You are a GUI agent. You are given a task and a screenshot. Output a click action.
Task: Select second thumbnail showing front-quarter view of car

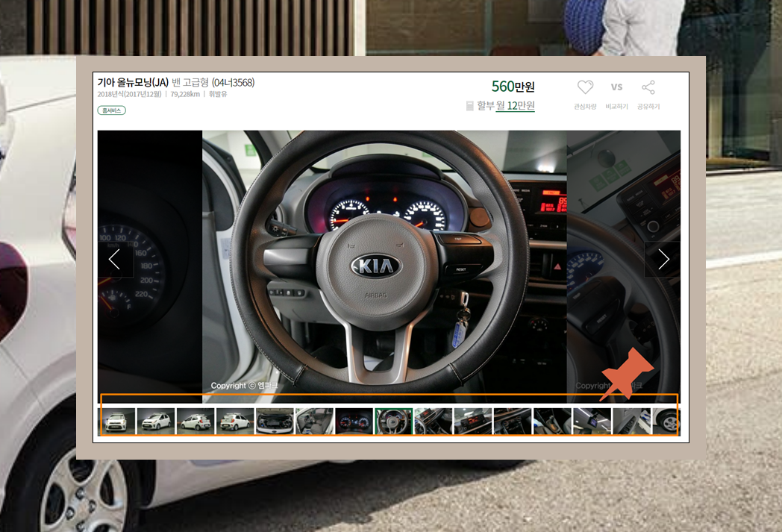coord(156,422)
